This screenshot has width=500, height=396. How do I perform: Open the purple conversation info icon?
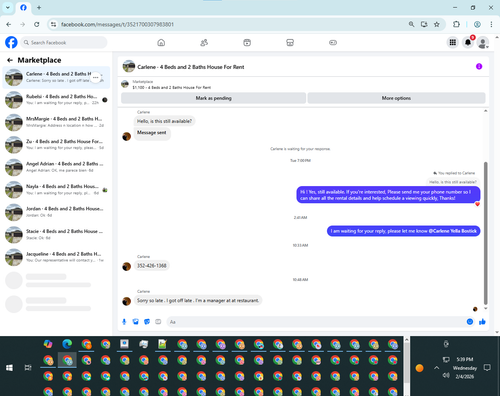(479, 66)
